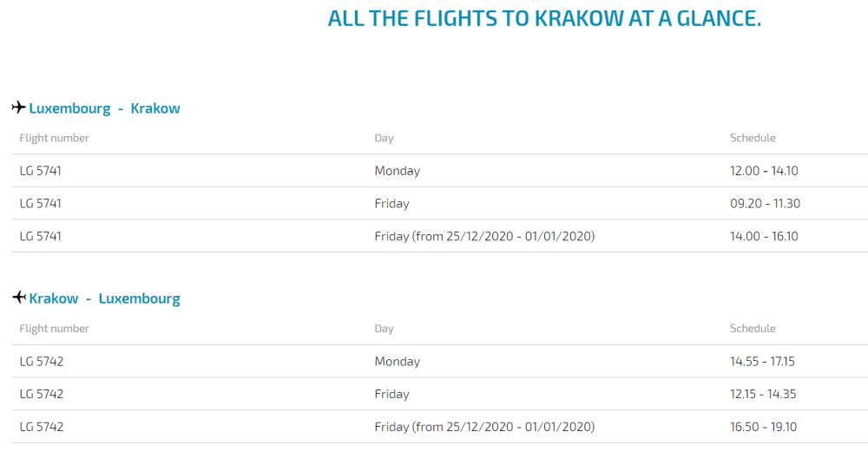The image size is (868, 458).
Task: Select the LG 5741 Monday flight row
Action: click(439, 170)
